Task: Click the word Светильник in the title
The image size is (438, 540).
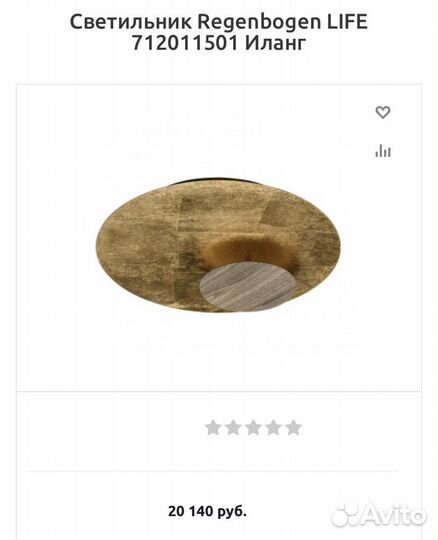Action: 131,22
